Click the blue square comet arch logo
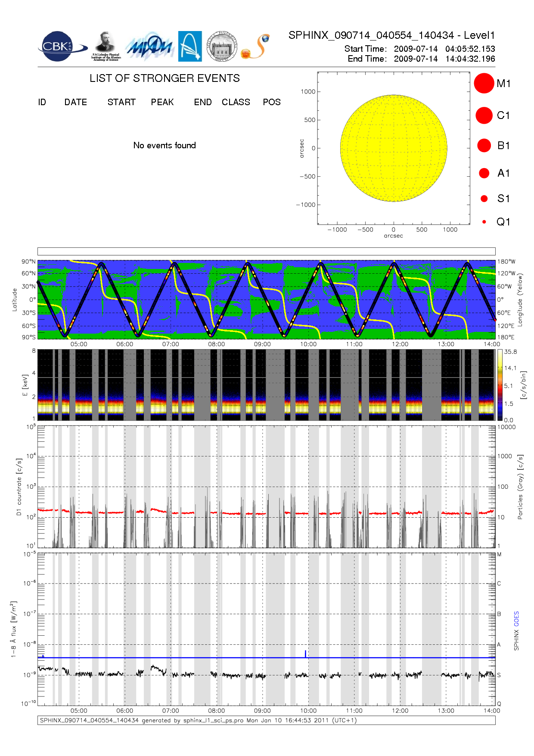 (x=190, y=46)
